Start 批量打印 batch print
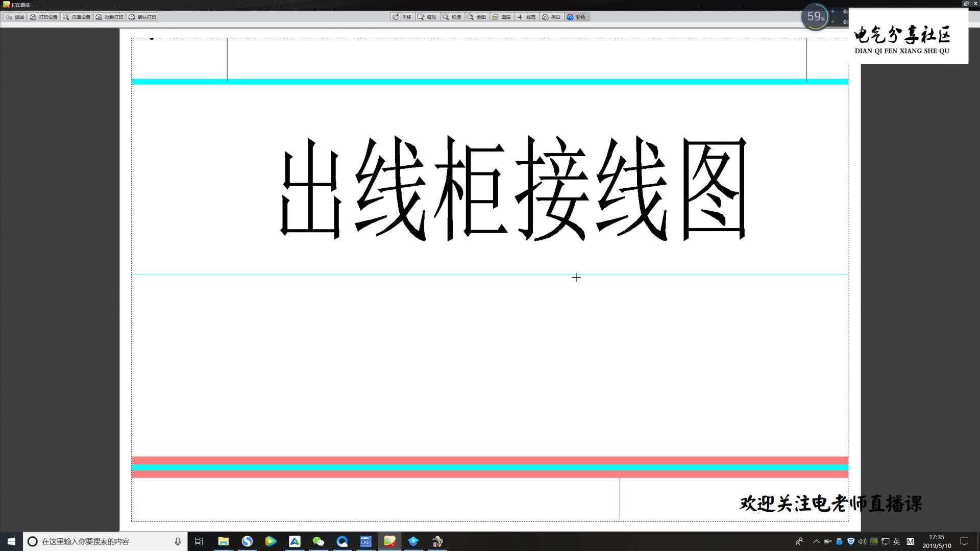The height and width of the screenshot is (551, 980). 109,17
